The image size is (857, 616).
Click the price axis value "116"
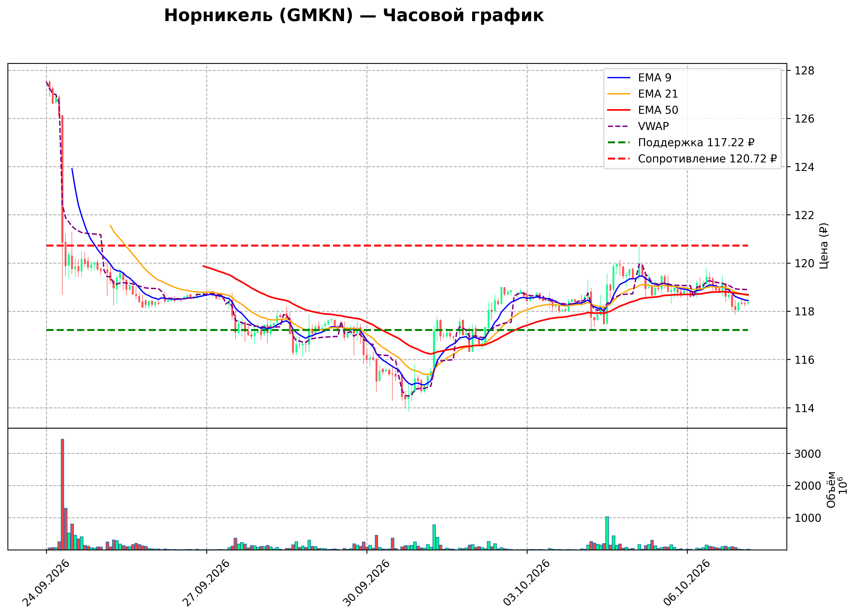(804, 360)
